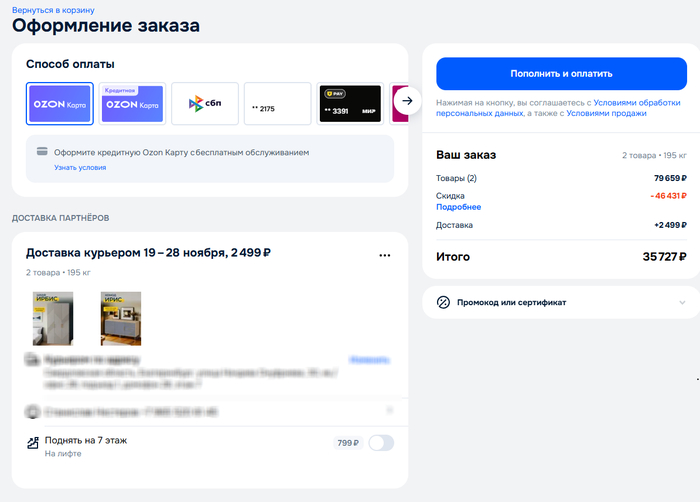
Task: Select the Pay card ending in 3391
Action: (x=349, y=104)
